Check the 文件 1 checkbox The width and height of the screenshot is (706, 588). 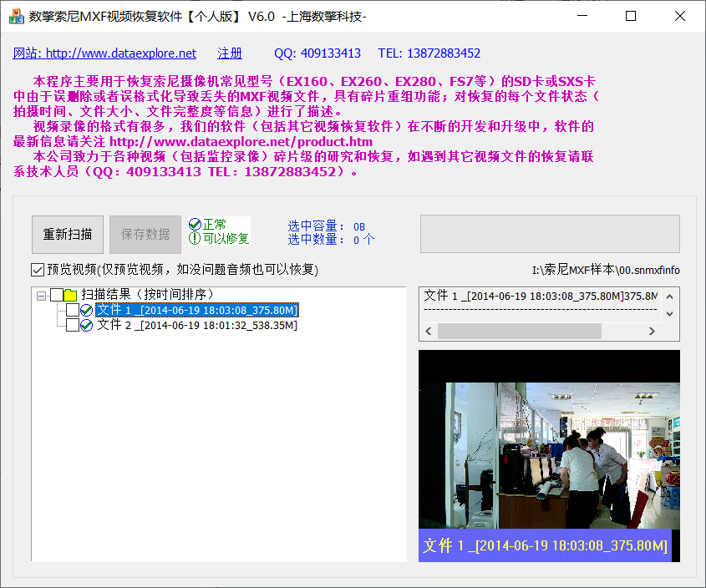(x=73, y=310)
